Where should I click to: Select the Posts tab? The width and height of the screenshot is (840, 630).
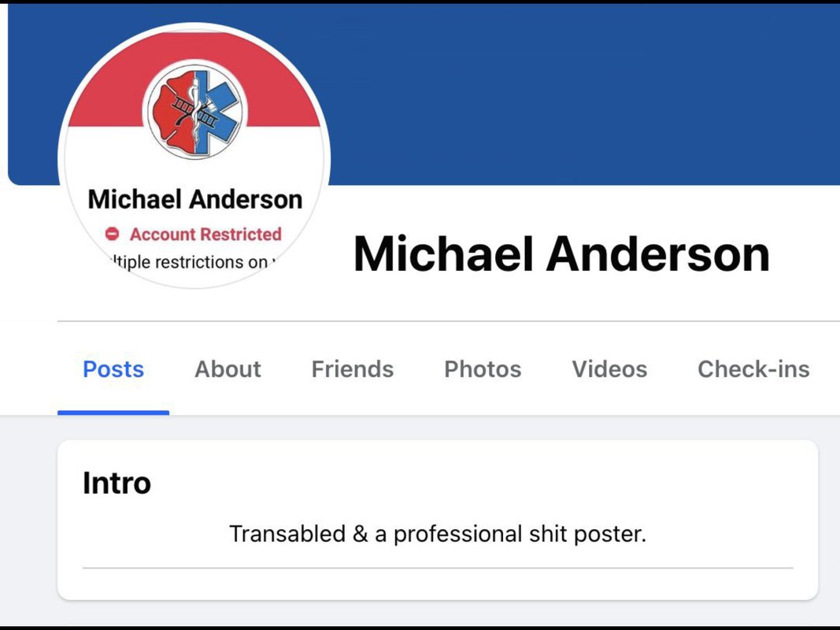pyautogui.click(x=113, y=369)
